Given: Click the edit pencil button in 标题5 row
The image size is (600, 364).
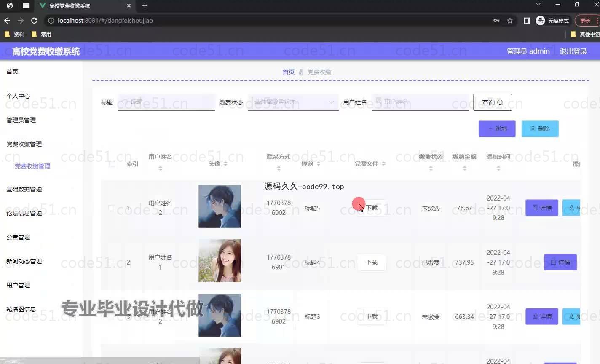Looking at the screenshot, I should (571, 208).
